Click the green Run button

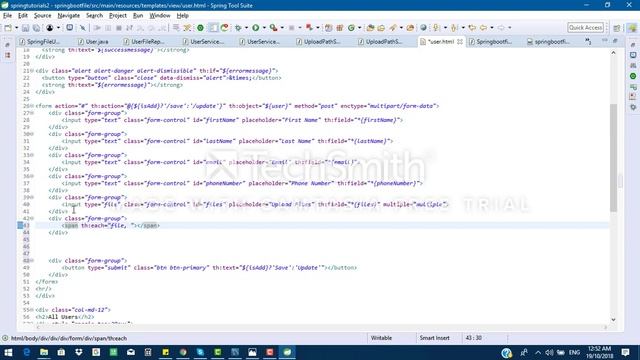click(x=256, y=28)
